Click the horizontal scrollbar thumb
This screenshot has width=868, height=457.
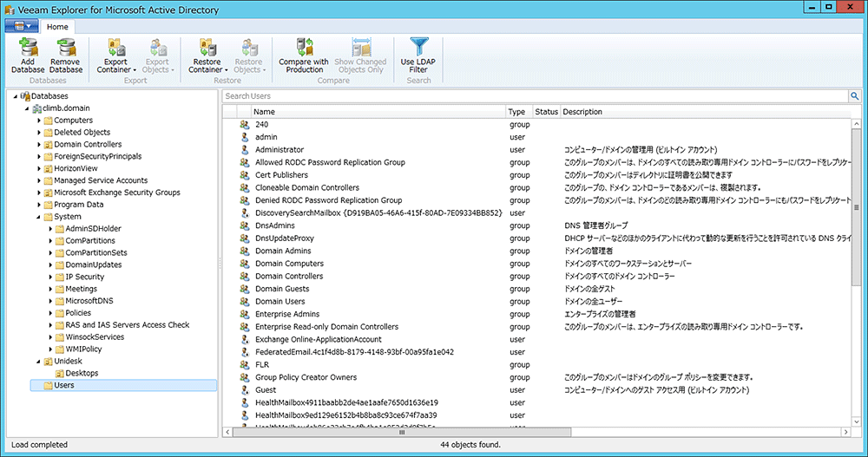click(x=402, y=432)
